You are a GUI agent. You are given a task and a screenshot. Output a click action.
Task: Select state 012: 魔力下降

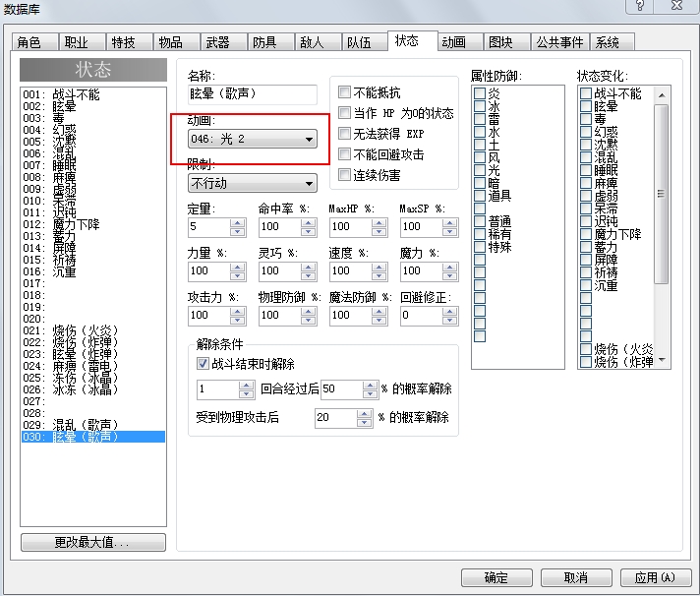92,224
